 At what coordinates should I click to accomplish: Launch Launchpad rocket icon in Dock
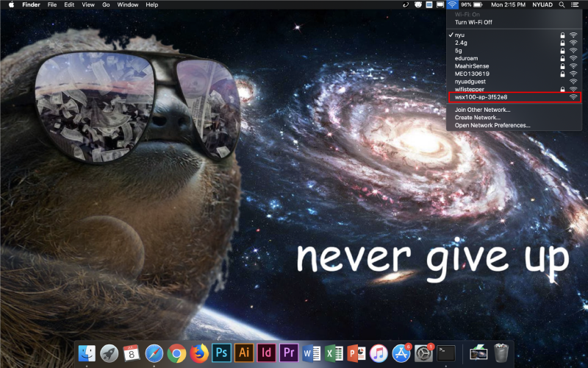click(x=109, y=353)
